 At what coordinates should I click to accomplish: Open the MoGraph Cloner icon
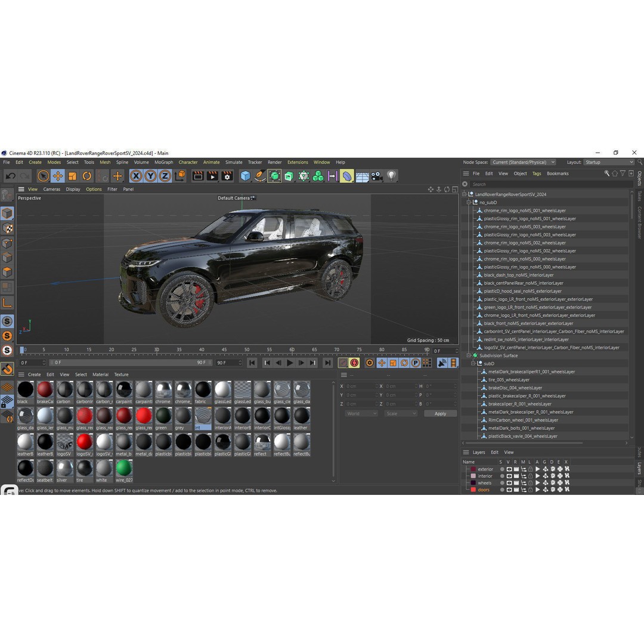(304, 176)
